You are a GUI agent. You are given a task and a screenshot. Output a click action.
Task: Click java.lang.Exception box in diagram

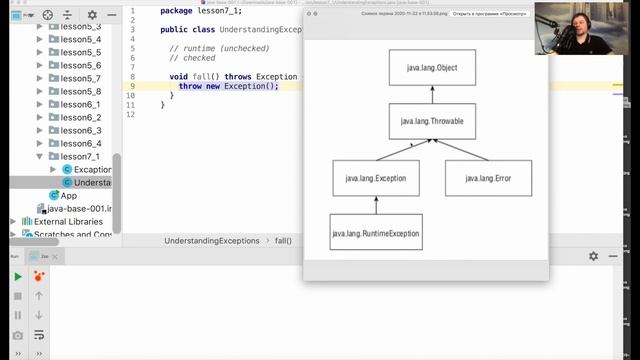pos(376,178)
